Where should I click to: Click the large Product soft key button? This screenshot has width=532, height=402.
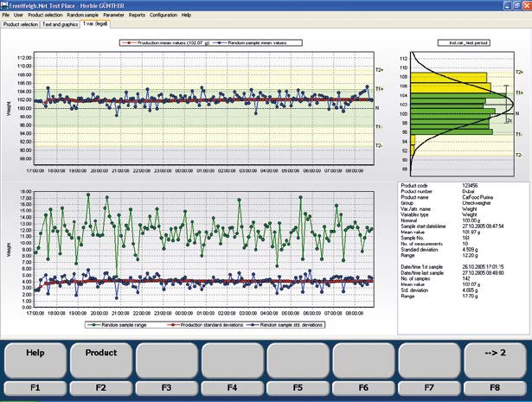coord(101,361)
